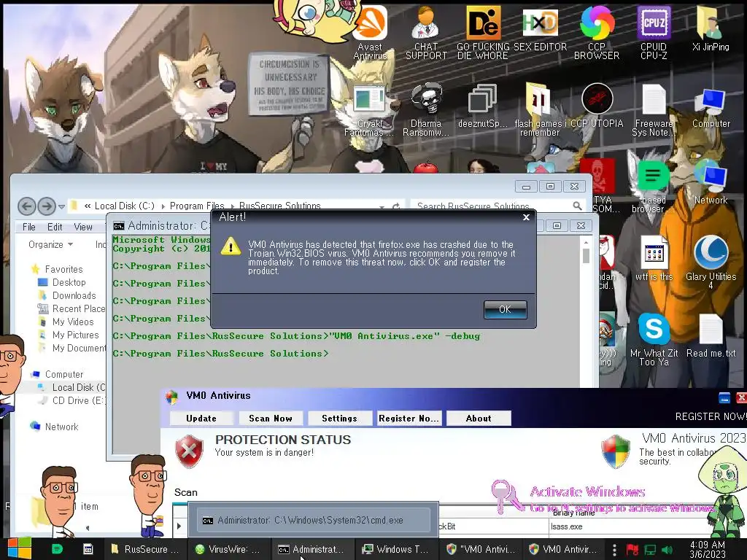
Task: Click the taskbar clock showing 4:09 AM
Action: point(708,550)
